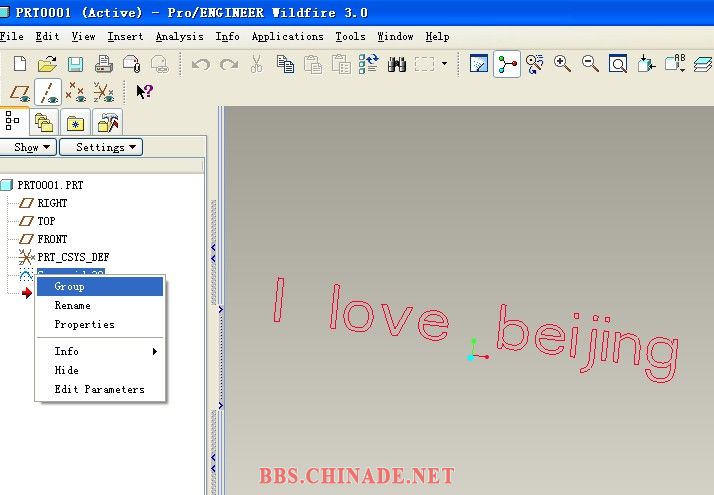
Task: Click the Zoom In magnifier icon
Action: [563, 64]
